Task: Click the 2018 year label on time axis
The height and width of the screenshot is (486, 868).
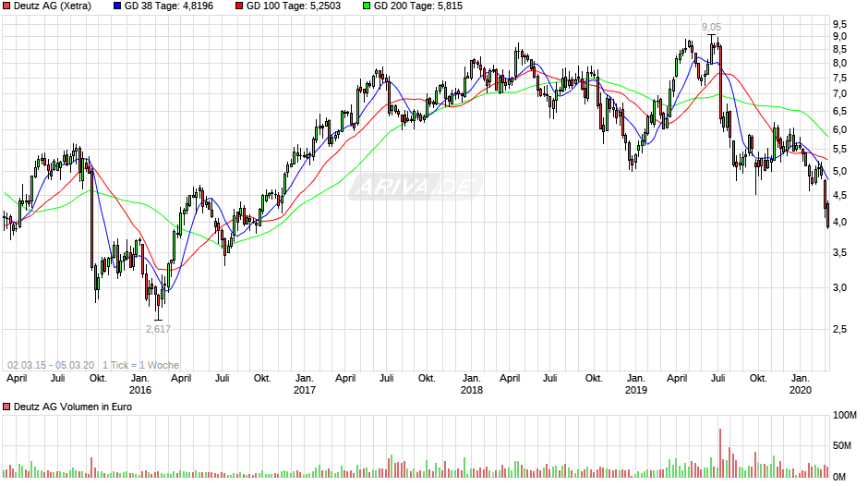Action: [472, 390]
